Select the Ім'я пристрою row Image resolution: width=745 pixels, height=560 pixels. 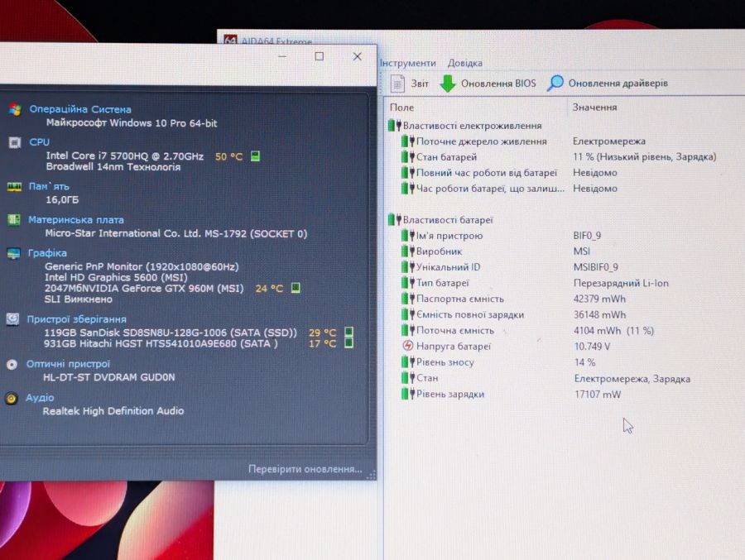click(x=501, y=235)
